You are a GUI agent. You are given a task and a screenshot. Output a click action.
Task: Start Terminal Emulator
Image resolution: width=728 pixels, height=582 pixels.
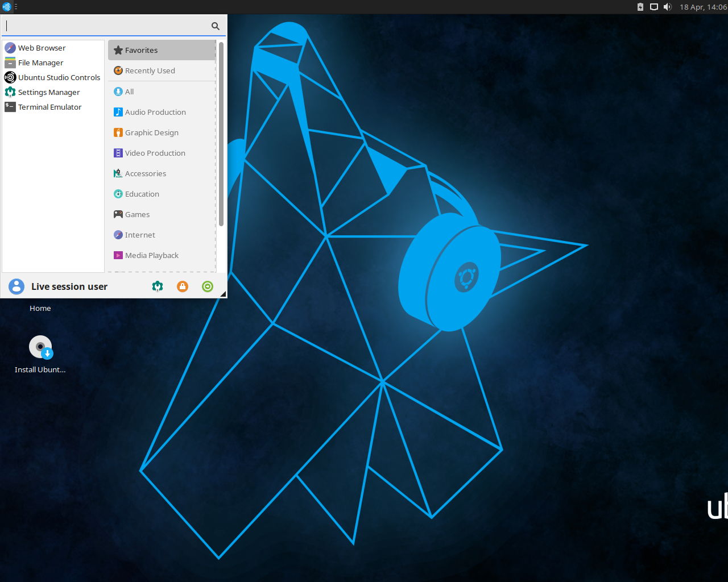tap(53, 107)
